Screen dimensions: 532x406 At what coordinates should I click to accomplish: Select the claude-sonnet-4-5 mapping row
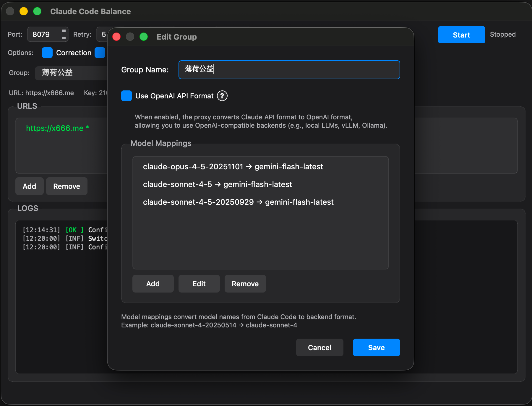click(217, 184)
